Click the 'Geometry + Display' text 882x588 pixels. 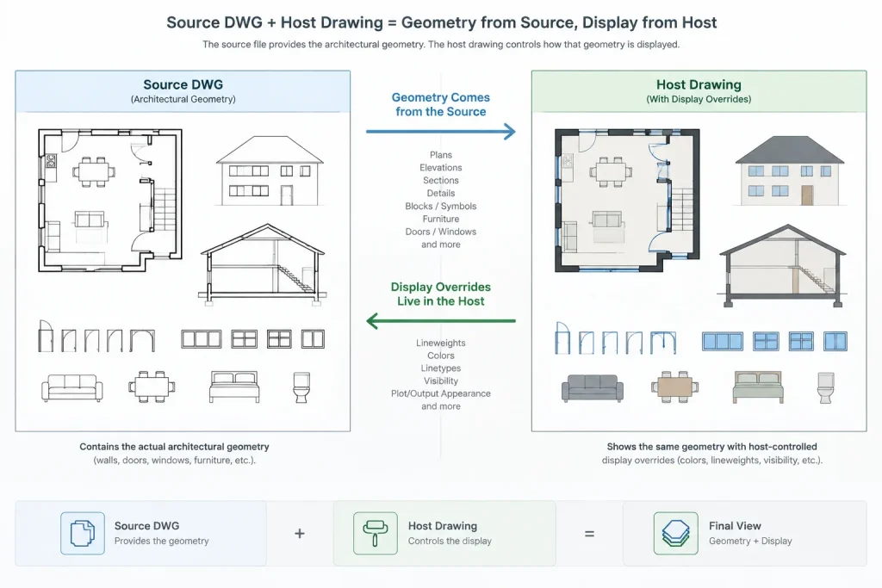[750, 541]
